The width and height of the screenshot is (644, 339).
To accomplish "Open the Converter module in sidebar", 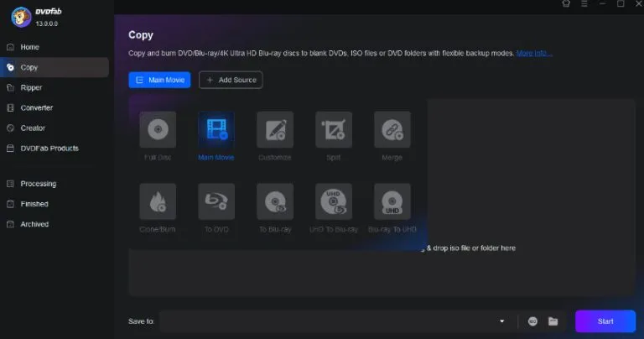I will click(x=36, y=107).
